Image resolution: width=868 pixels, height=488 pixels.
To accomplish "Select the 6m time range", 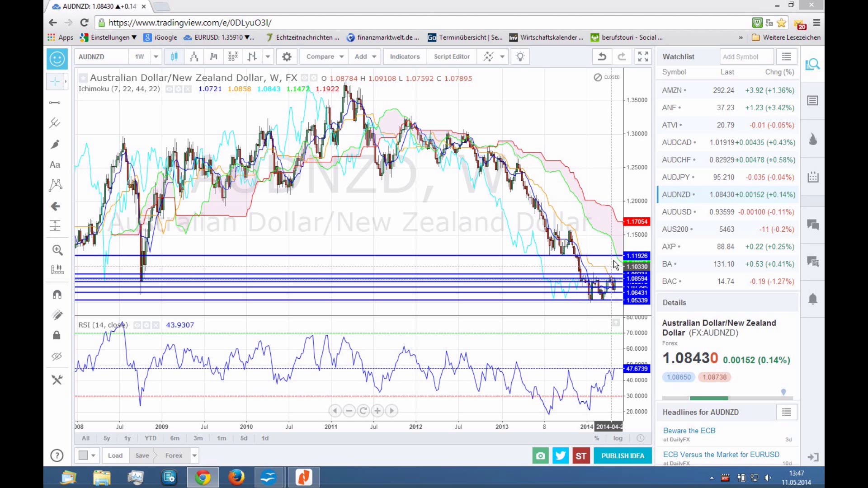I will 175,438.
